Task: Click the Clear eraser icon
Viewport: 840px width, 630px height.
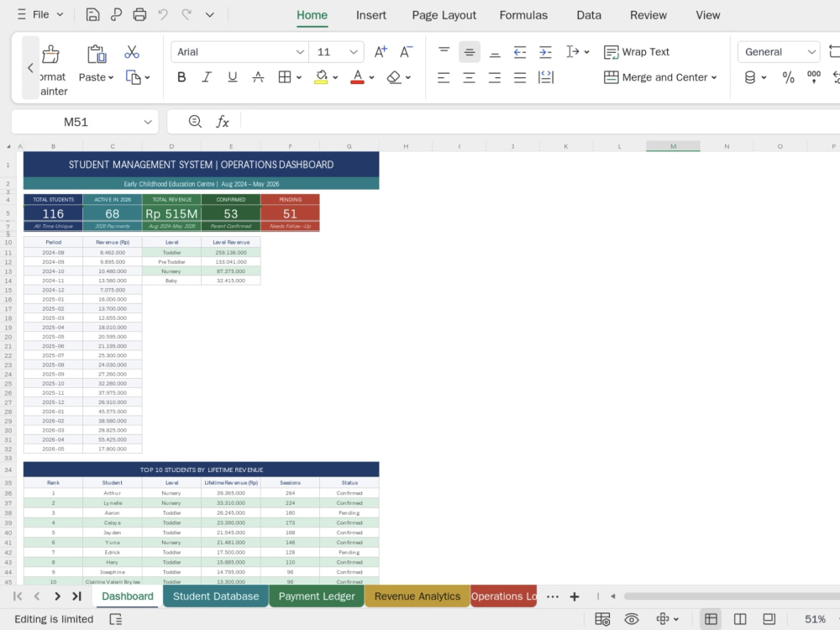Action: [x=394, y=77]
